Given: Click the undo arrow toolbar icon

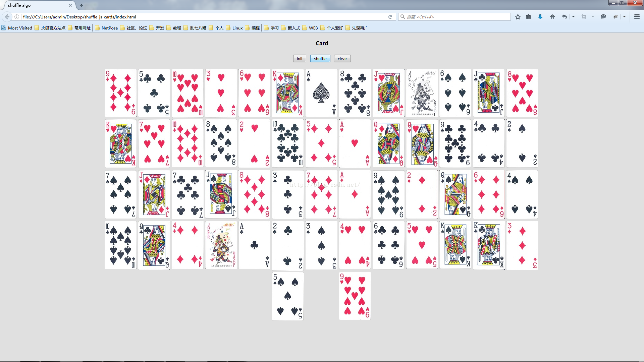Looking at the screenshot, I should click(565, 17).
